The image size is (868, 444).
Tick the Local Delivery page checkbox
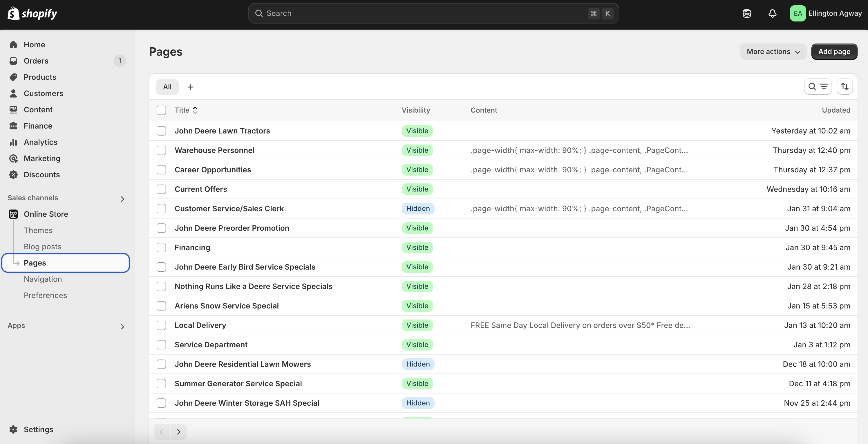(x=161, y=325)
